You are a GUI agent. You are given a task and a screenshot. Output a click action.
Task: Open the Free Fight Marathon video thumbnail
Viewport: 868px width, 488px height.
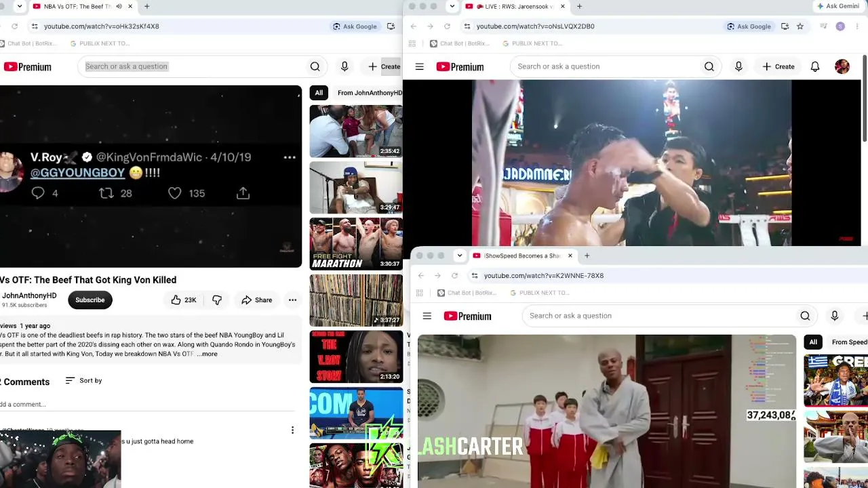(x=356, y=244)
